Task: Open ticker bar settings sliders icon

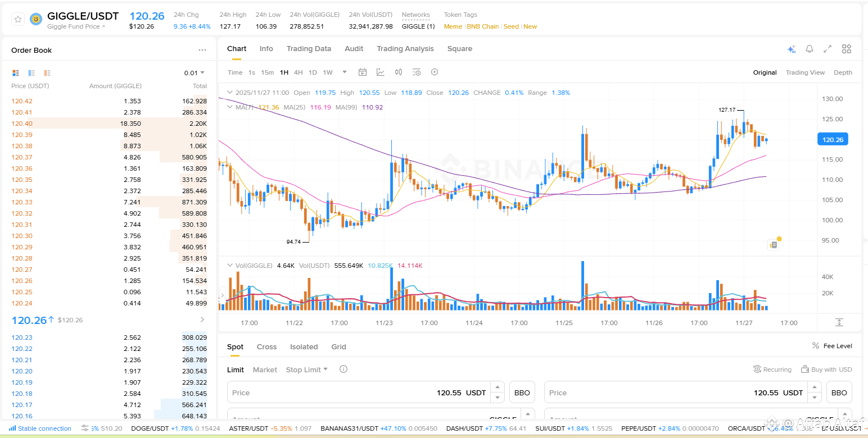Action: point(85,428)
